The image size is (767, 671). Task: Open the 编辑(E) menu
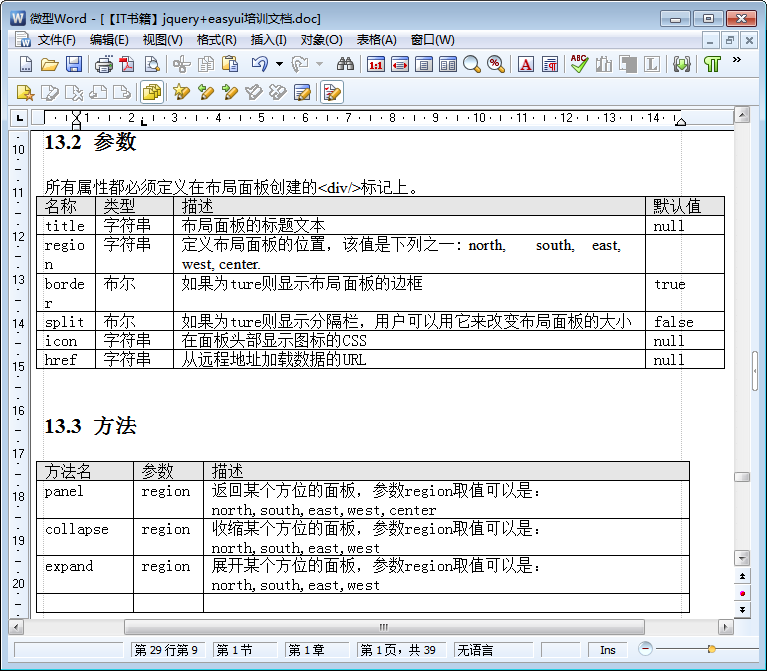coord(109,40)
